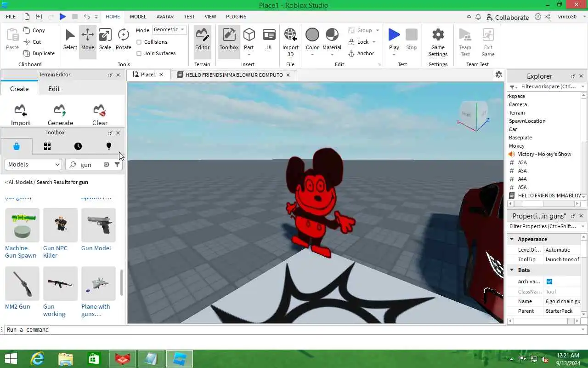Screen dimensions: 588x368
Task: Open the Mode Geometric dropdown
Action: pos(169,29)
